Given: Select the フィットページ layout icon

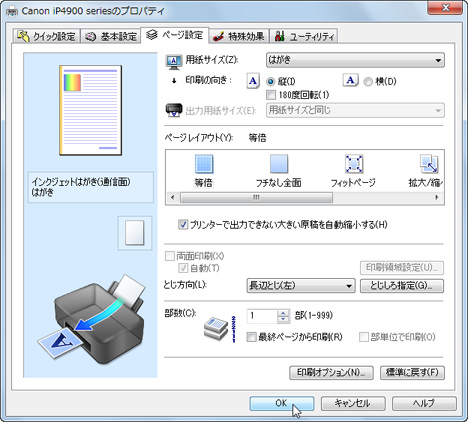Looking at the screenshot, I should click(x=354, y=164).
